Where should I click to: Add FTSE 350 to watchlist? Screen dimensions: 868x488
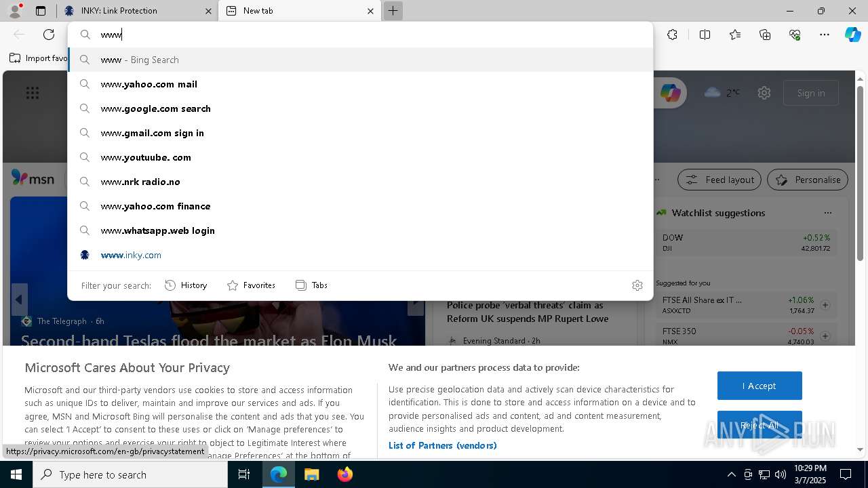tap(825, 336)
